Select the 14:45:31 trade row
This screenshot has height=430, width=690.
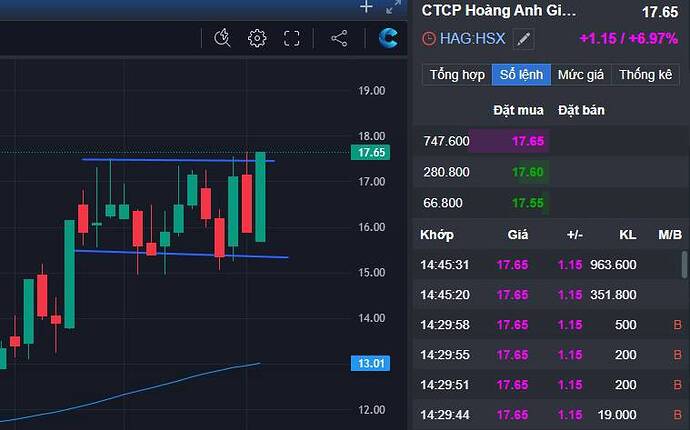[548, 265]
